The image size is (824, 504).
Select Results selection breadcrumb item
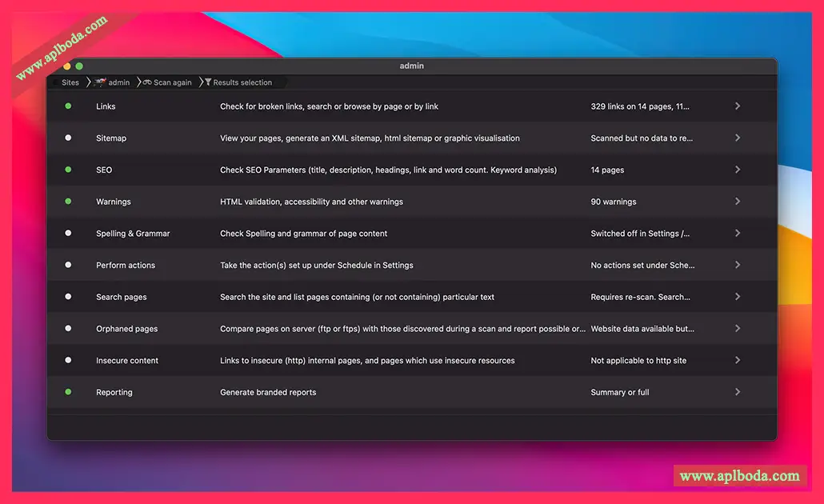(x=242, y=82)
